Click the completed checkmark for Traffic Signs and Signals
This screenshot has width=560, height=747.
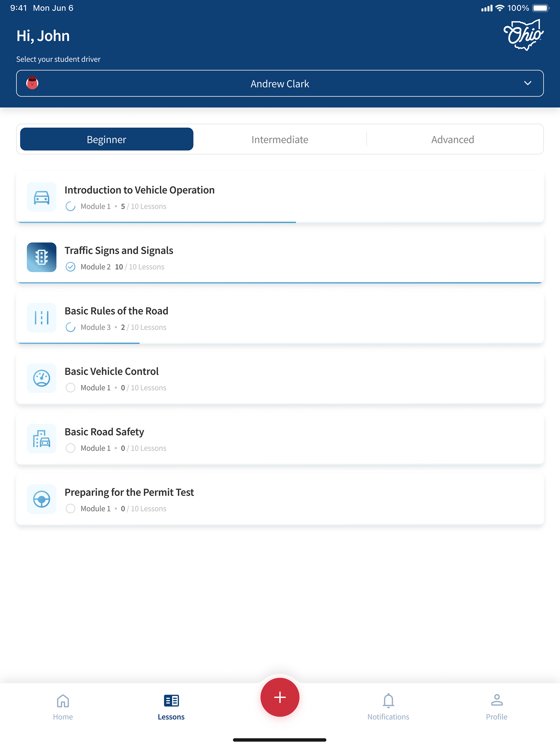[x=70, y=267]
